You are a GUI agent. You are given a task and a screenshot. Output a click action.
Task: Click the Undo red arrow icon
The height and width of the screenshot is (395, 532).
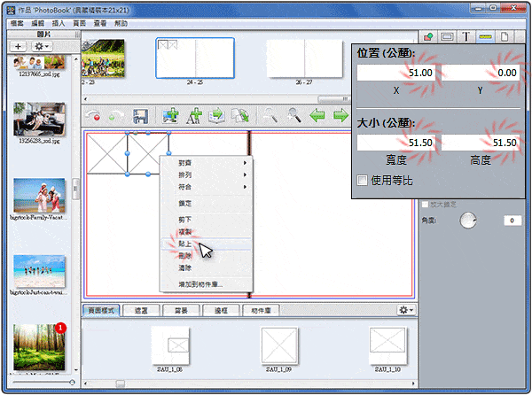click(x=95, y=116)
